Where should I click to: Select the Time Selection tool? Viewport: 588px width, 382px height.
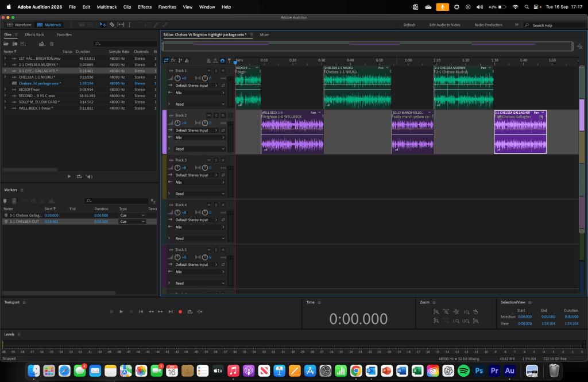click(130, 25)
